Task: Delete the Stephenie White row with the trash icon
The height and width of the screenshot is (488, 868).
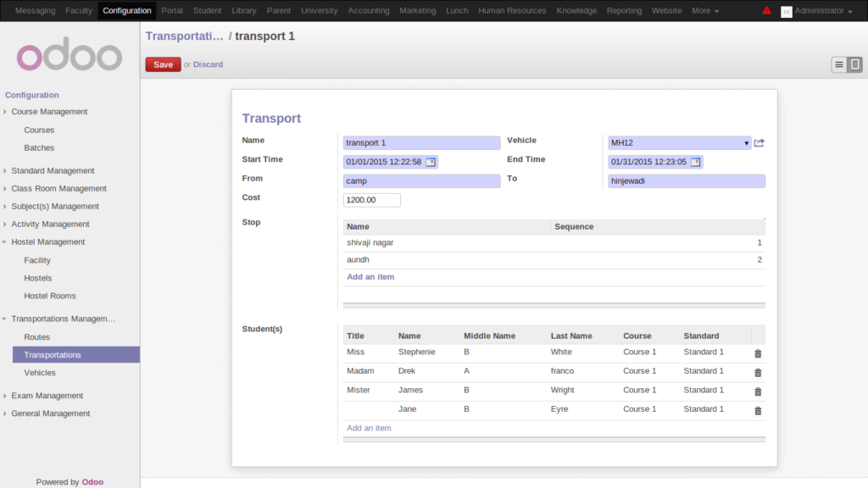Action: tap(756, 353)
